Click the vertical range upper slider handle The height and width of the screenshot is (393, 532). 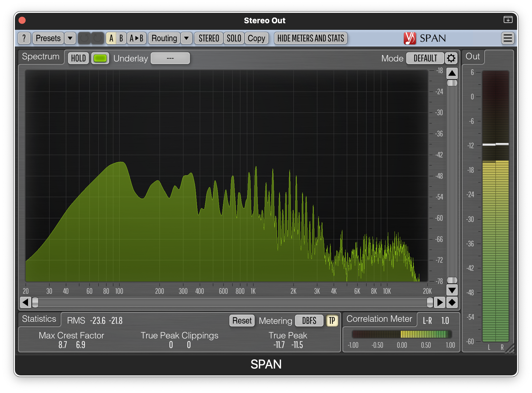[452, 83]
